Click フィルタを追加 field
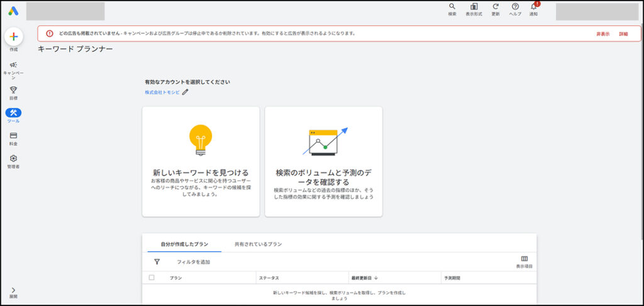This screenshot has width=644, height=306. click(193, 262)
